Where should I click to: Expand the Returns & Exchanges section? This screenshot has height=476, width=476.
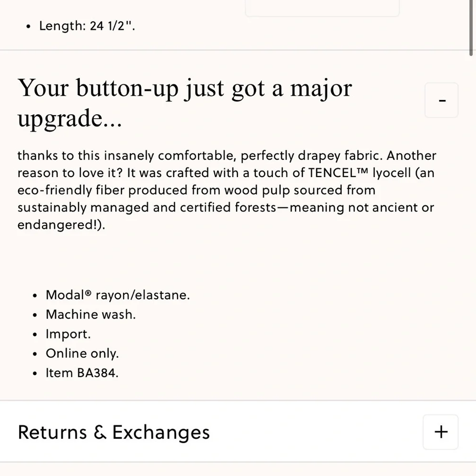440,432
